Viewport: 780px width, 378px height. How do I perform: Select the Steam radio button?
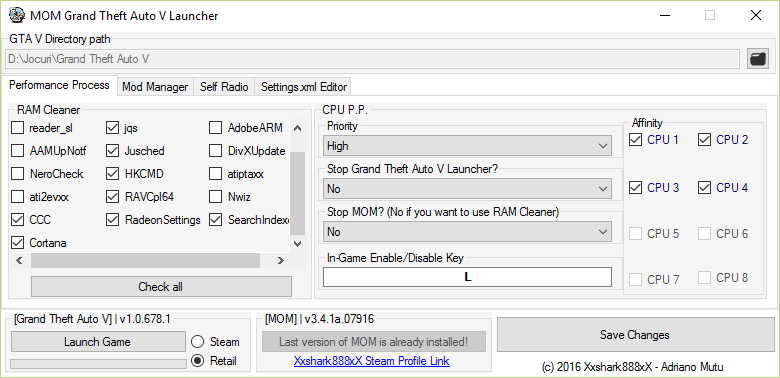click(x=197, y=342)
